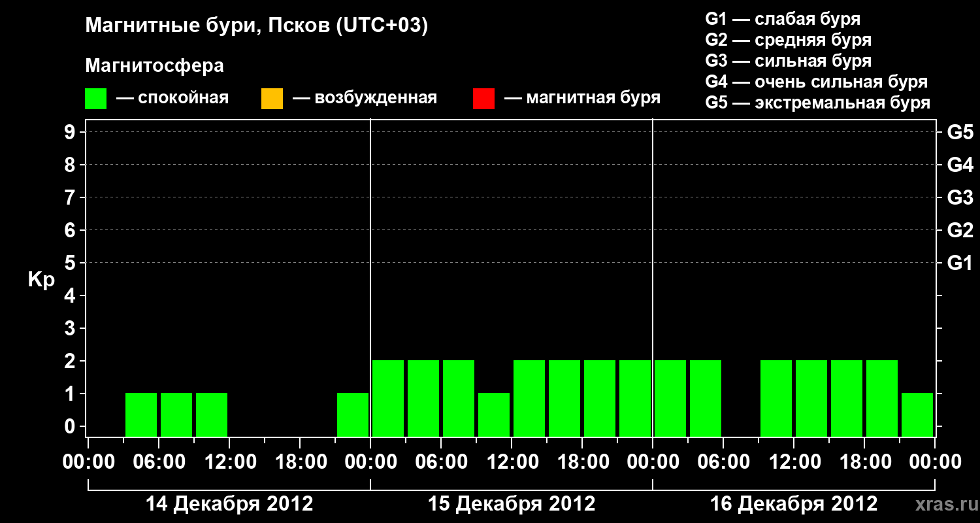The width and height of the screenshot is (980, 523).
Task: Click legend line 'G4 — очень сильная буря'
Action: click(816, 82)
